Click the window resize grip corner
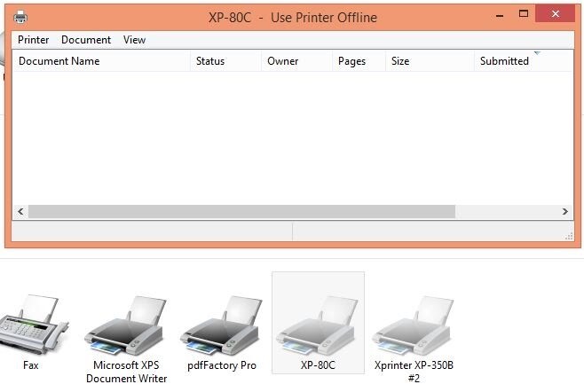Viewport: 584px width, 392px height. click(x=569, y=236)
